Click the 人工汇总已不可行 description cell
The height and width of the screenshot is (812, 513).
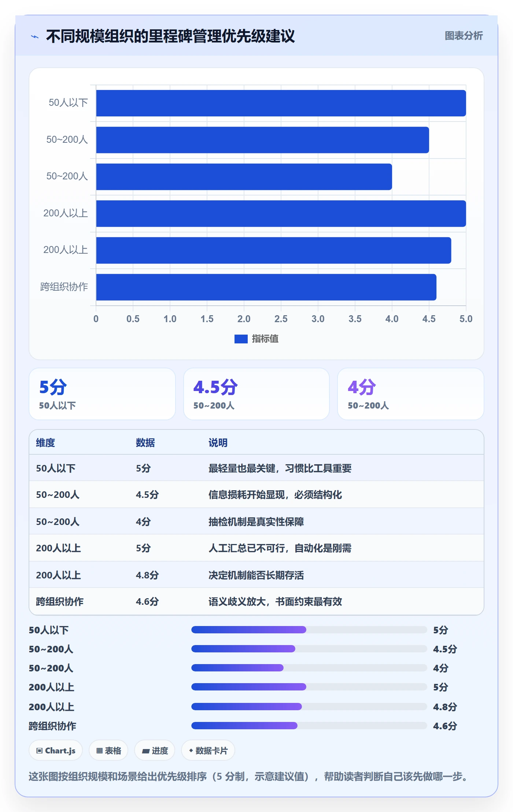(x=280, y=548)
